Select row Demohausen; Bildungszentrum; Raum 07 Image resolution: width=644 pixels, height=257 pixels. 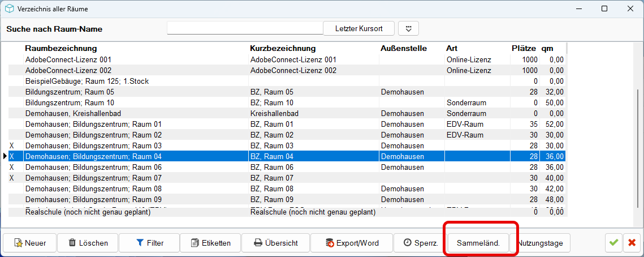pyautogui.click(x=287, y=178)
